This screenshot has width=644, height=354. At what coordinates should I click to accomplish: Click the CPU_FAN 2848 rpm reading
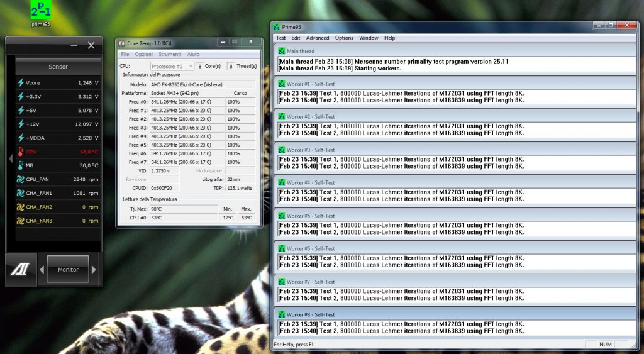coord(86,179)
